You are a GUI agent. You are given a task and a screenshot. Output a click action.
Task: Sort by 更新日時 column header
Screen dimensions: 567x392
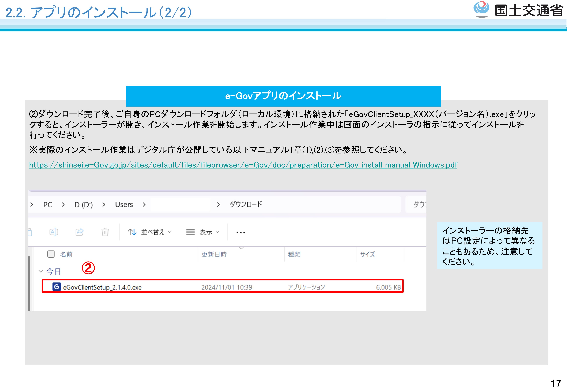[214, 254]
